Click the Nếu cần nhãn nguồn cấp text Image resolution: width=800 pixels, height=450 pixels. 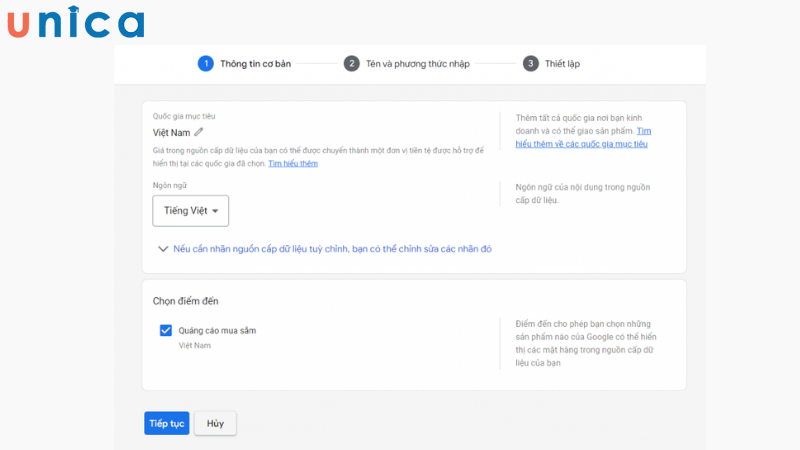click(332, 249)
